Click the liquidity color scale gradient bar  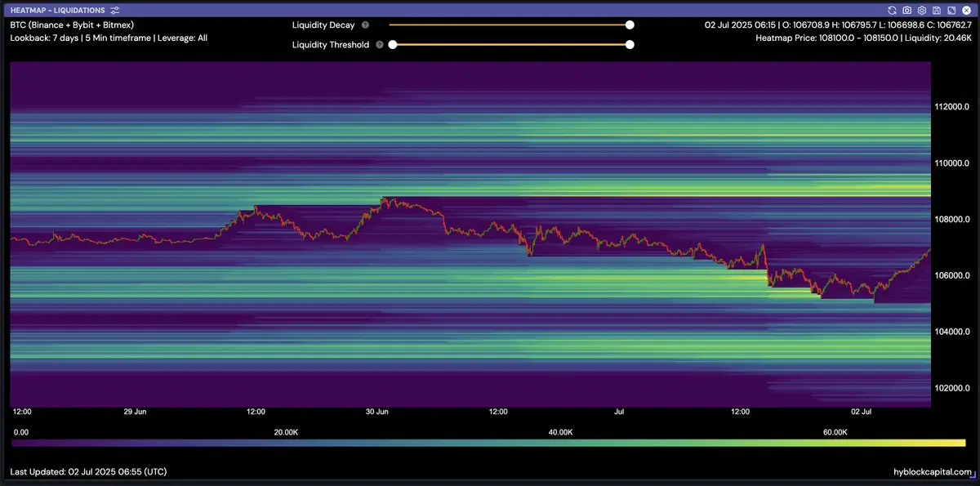488,443
